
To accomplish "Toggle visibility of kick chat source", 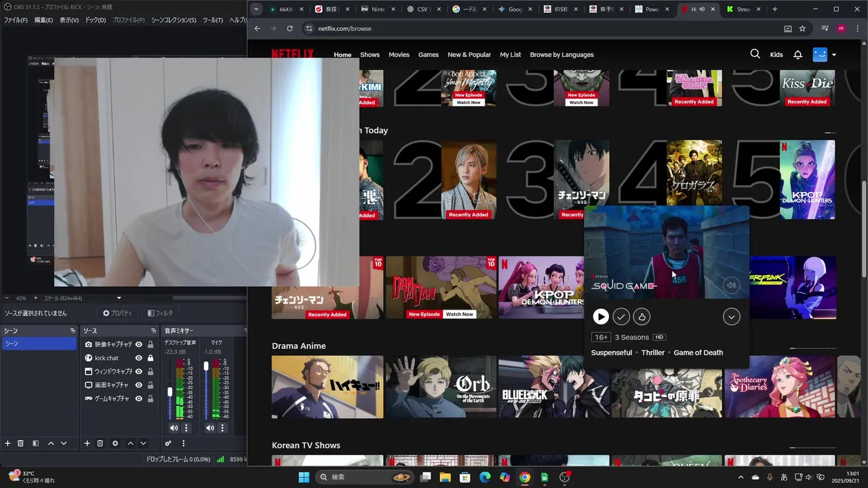I will (x=138, y=358).
